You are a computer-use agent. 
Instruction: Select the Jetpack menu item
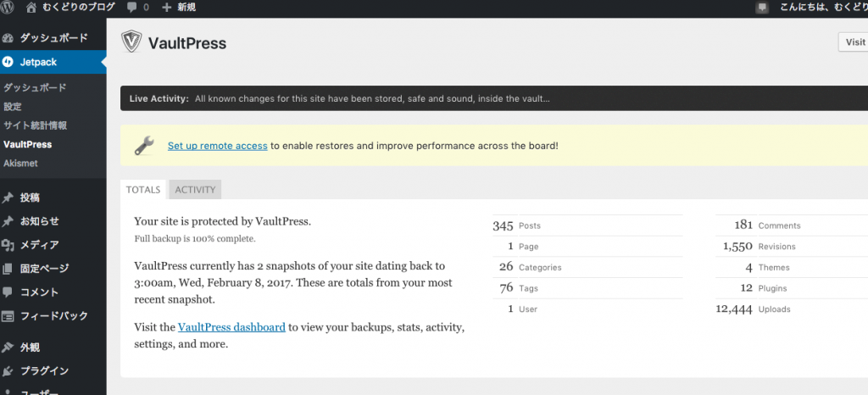pyautogui.click(x=53, y=62)
